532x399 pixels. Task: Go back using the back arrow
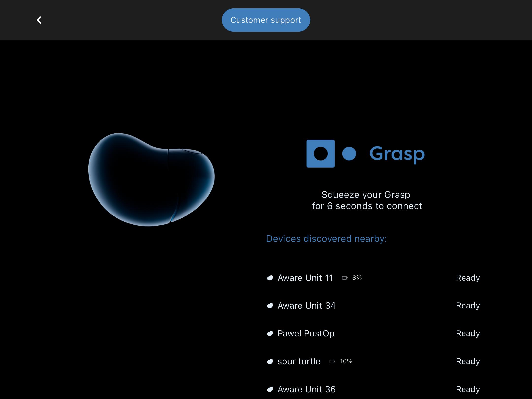pos(39,20)
